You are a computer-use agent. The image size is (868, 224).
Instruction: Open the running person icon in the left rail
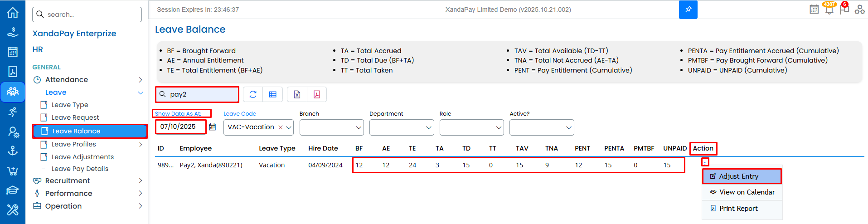click(x=13, y=112)
